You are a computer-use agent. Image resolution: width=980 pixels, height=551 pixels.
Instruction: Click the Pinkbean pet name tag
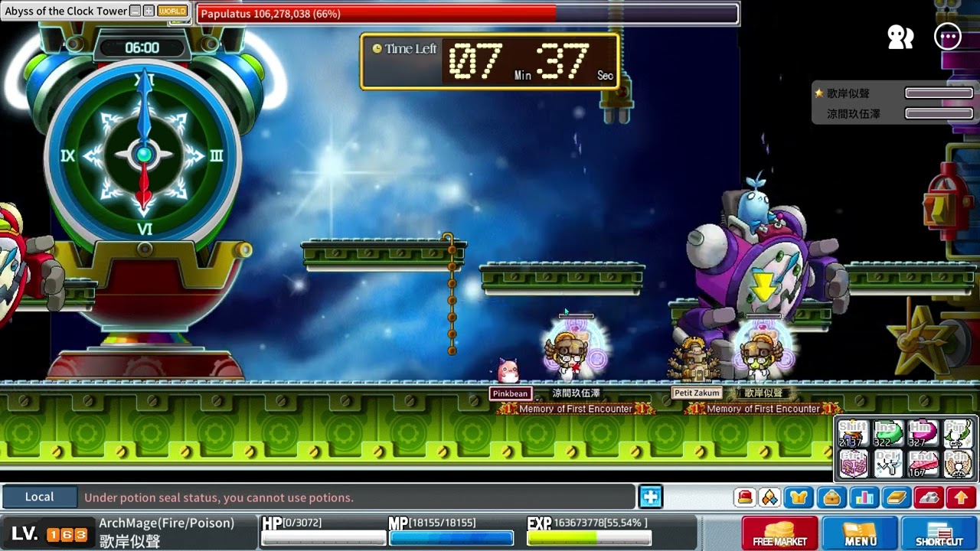pyautogui.click(x=510, y=393)
